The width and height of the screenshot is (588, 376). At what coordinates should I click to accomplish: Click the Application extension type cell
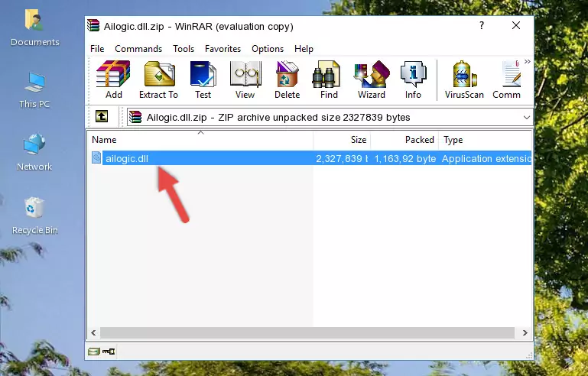click(x=486, y=158)
